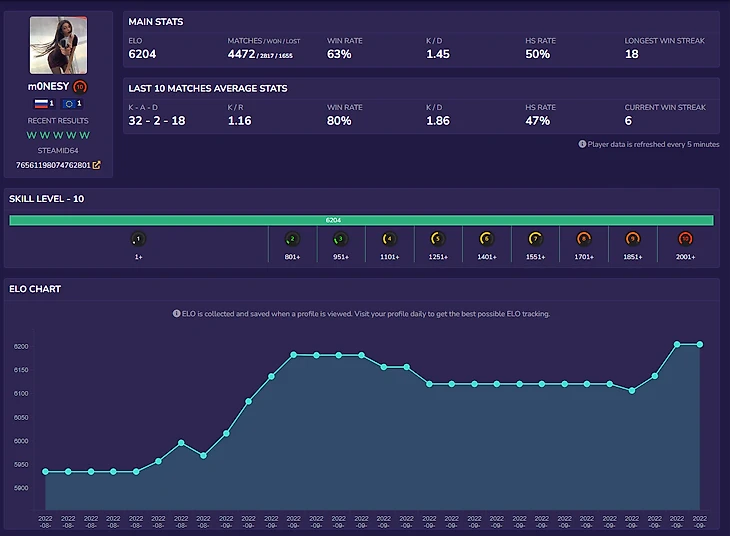Open the SteamID64 external link icon
The height and width of the screenshot is (536, 730).
point(97,165)
